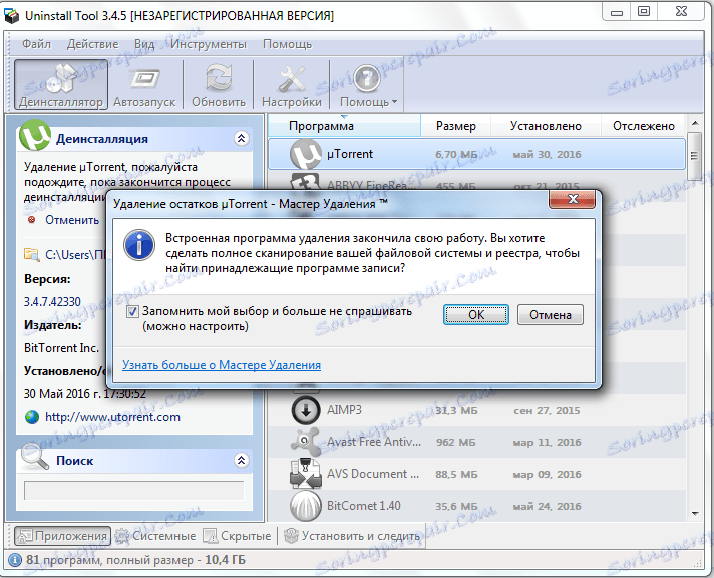
Task: Click the µTorrent logo in Деинсталляция panel
Action: [35, 135]
